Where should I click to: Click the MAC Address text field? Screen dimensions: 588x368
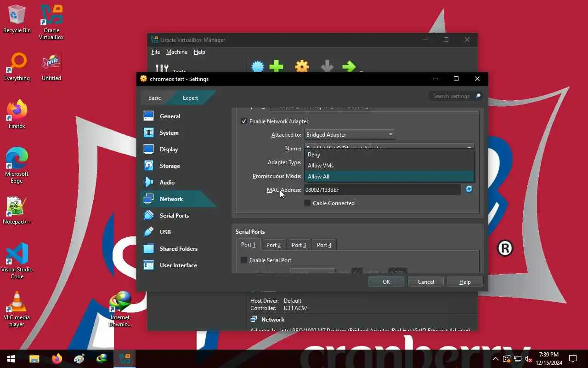[x=382, y=190]
